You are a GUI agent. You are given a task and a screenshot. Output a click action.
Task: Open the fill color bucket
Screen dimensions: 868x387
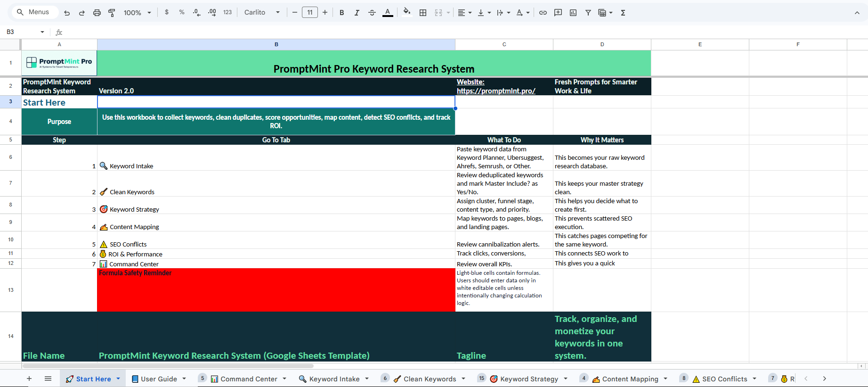pyautogui.click(x=407, y=12)
